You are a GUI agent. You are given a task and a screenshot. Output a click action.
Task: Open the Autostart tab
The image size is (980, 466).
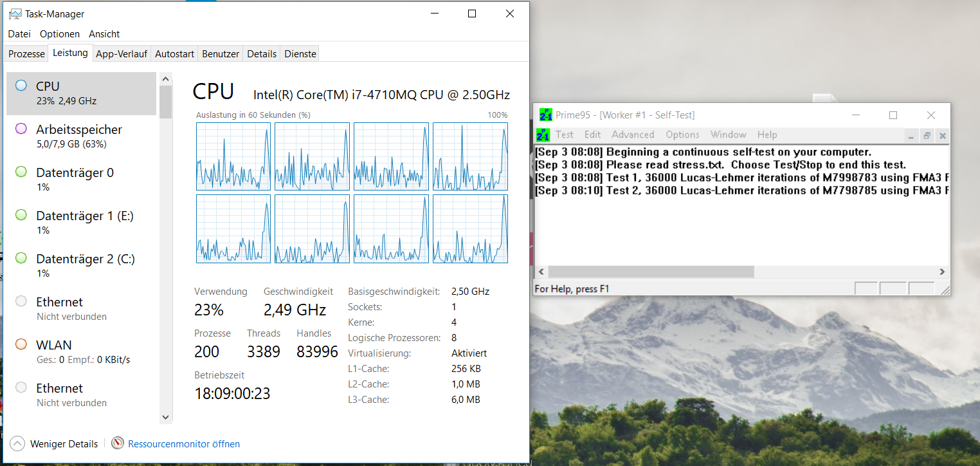tap(174, 54)
